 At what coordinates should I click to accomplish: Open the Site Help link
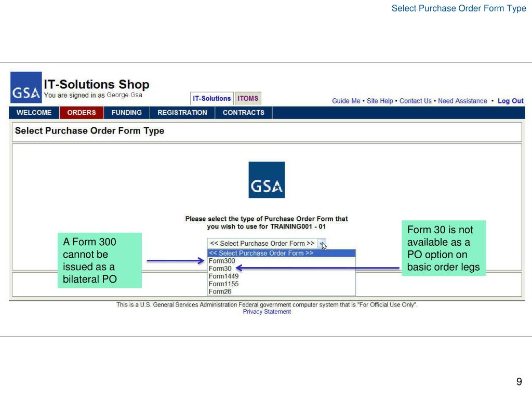(x=380, y=101)
